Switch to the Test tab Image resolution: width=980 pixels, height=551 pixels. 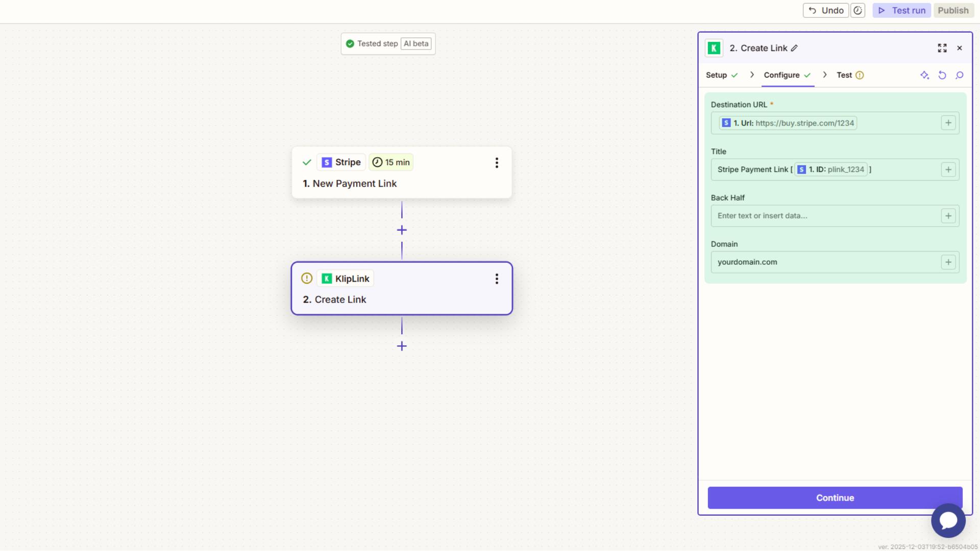[x=845, y=75]
